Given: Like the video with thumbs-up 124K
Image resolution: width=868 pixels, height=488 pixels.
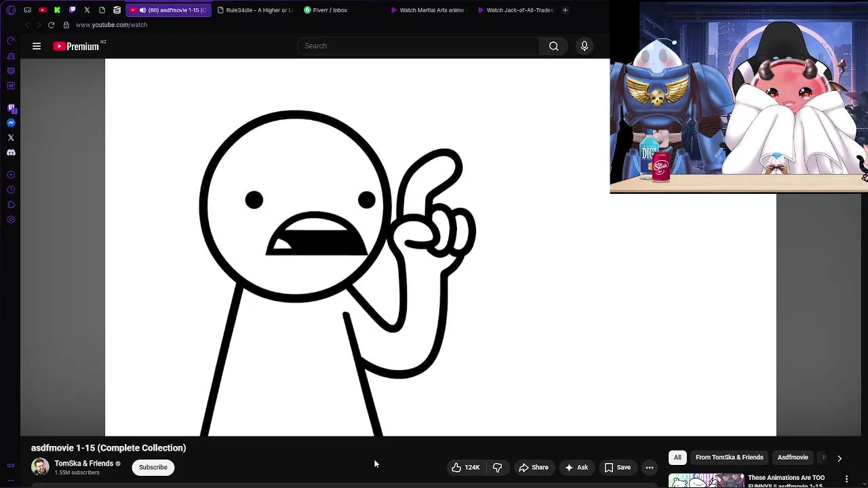Looking at the screenshot, I should pyautogui.click(x=466, y=467).
